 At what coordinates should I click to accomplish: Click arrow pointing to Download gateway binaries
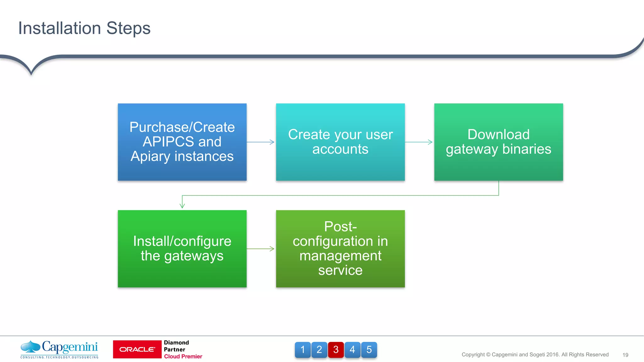(x=419, y=142)
